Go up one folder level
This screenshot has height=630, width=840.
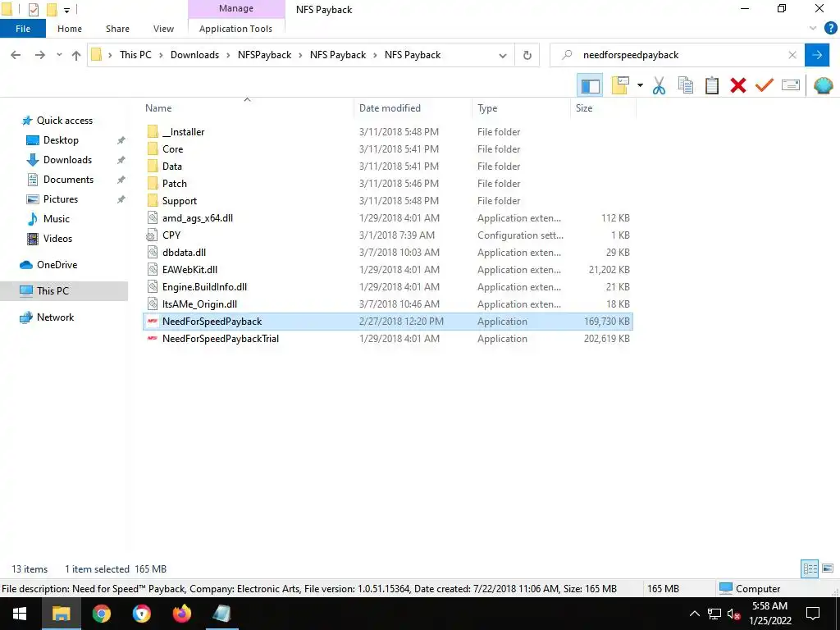tap(76, 55)
